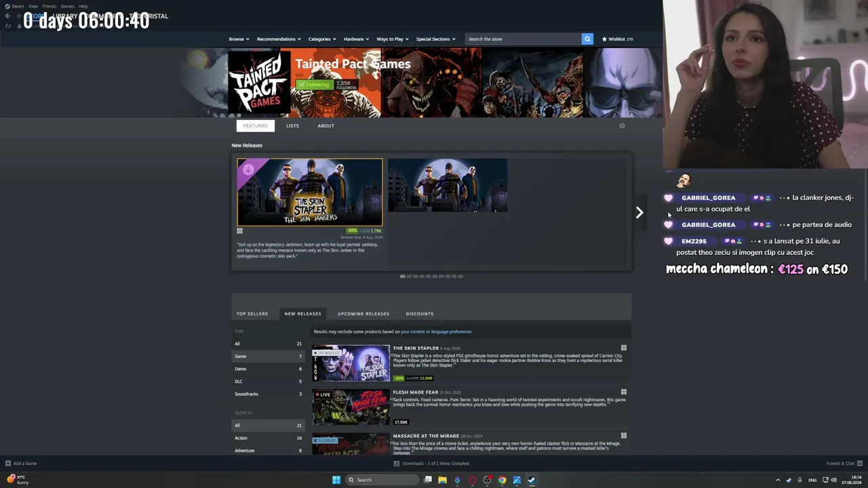Open File Explorer from the taskbar
868x488 pixels.
[442, 480]
